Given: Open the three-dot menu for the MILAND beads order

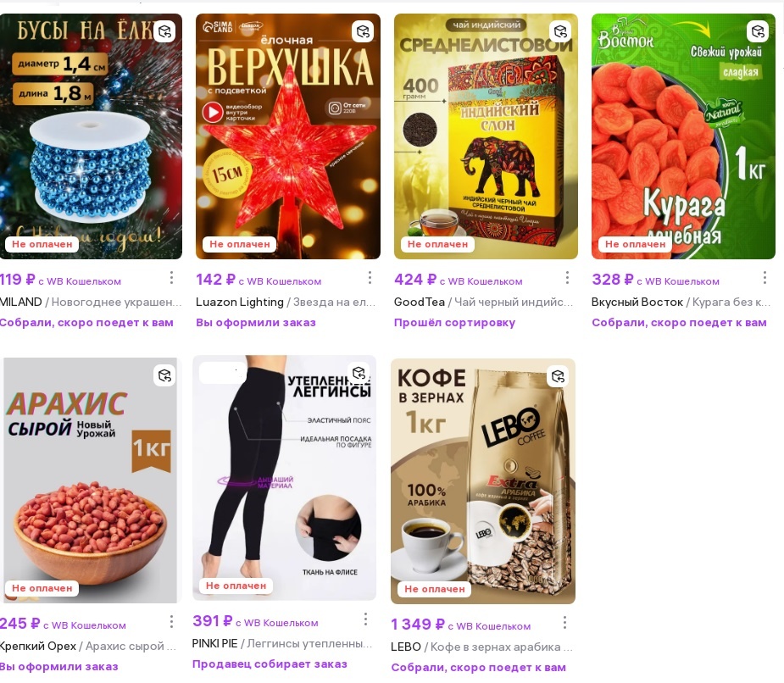Looking at the screenshot, I should tap(171, 277).
